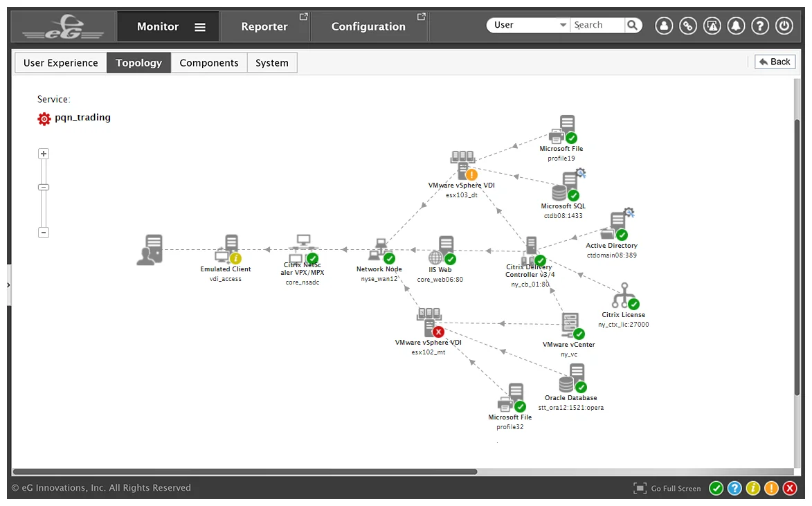Expand the collapsed left side panel arrow

pos(8,285)
